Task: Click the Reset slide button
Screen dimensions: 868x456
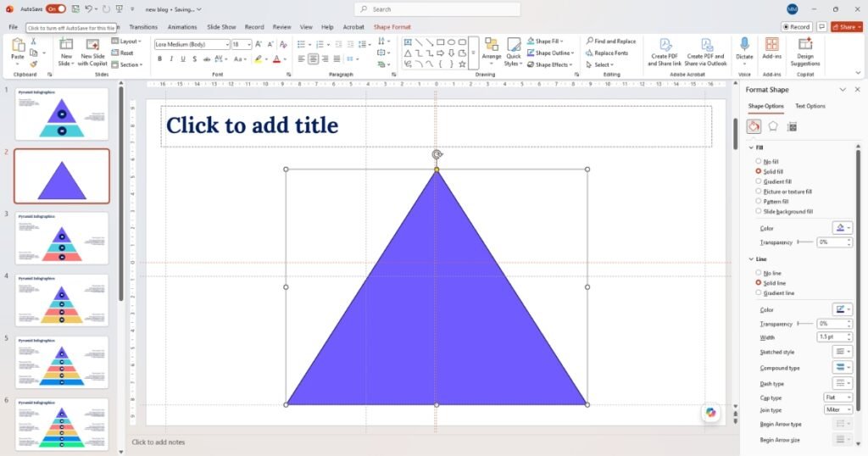Action: pos(122,53)
